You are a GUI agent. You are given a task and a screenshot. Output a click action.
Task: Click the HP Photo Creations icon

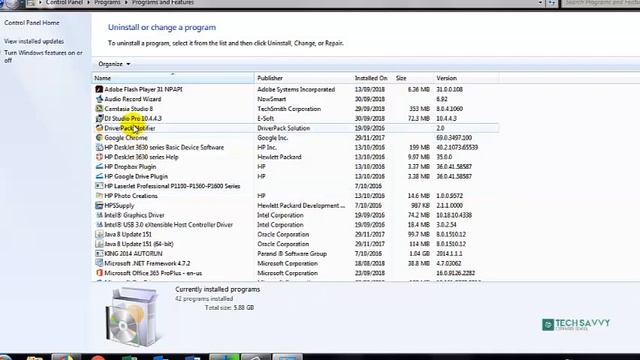pos(99,196)
